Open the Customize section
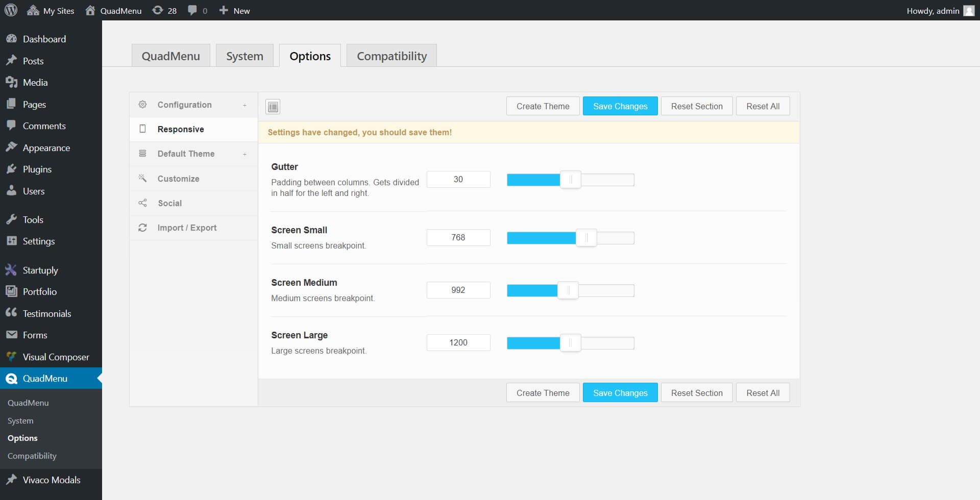Image resolution: width=980 pixels, height=500 pixels. [x=193, y=179]
